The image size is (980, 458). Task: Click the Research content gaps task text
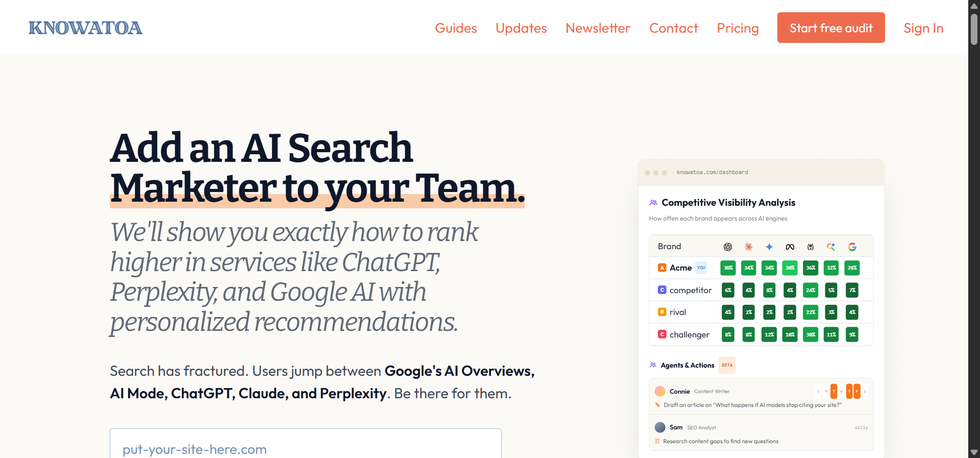pyautogui.click(x=721, y=441)
